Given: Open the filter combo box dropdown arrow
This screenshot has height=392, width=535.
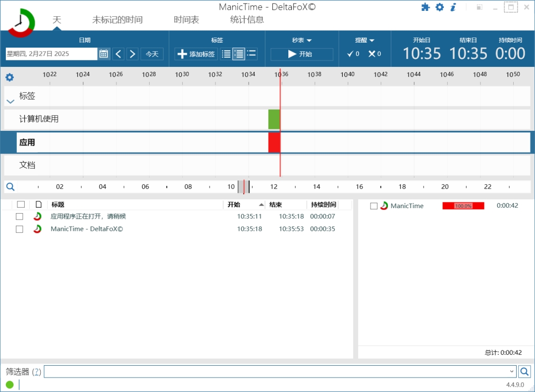Looking at the screenshot, I should coord(511,371).
